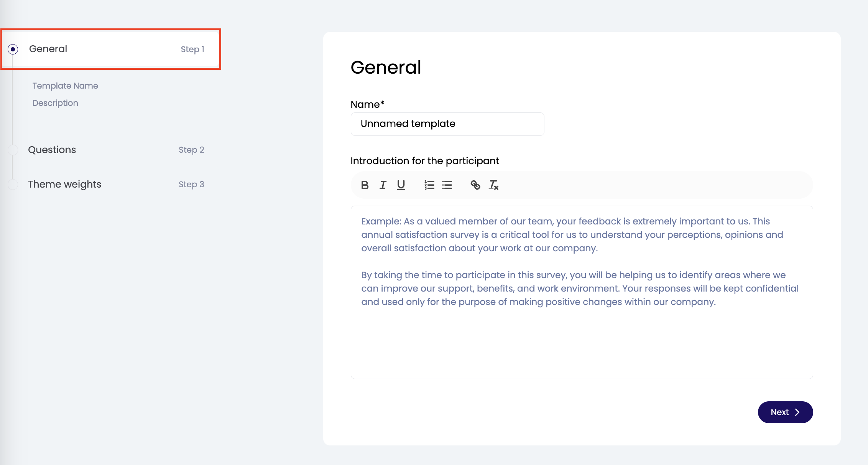The width and height of the screenshot is (868, 465).
Task: Select the General step radio indicator
Action: 13,49
